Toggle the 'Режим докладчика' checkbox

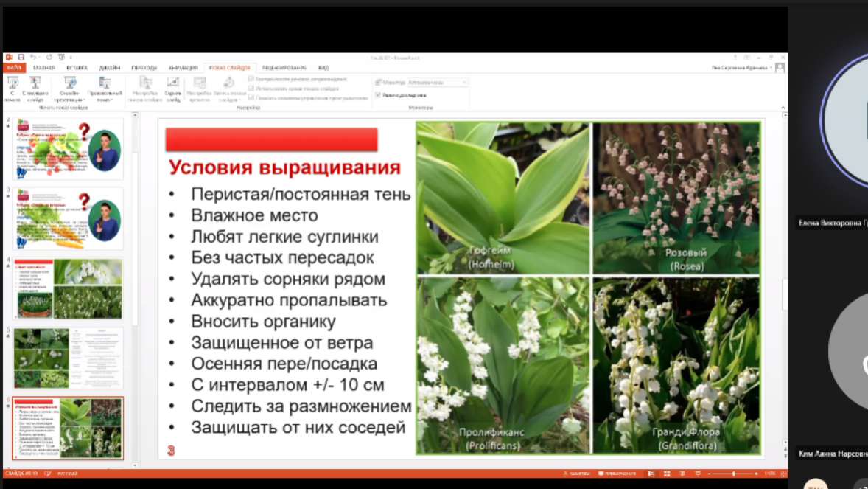coord(378,95)
